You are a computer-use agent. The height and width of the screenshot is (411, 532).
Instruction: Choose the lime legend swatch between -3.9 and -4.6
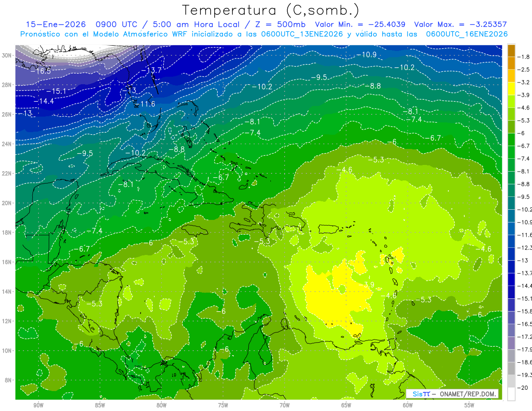pyautogui.click(x=511, y=102)
